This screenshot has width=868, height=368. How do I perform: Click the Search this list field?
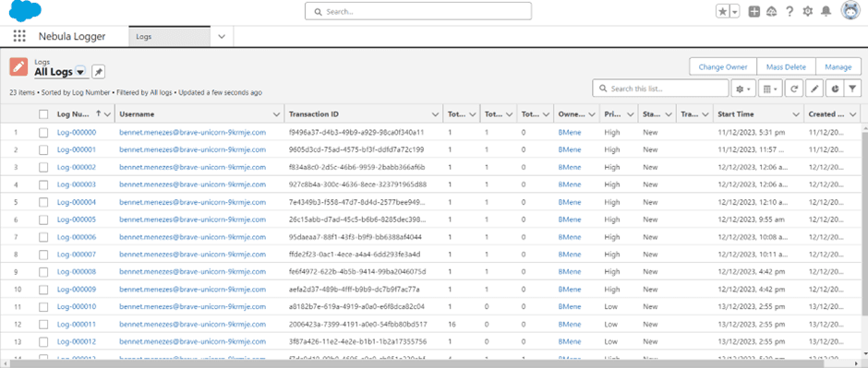pos(660,89)
